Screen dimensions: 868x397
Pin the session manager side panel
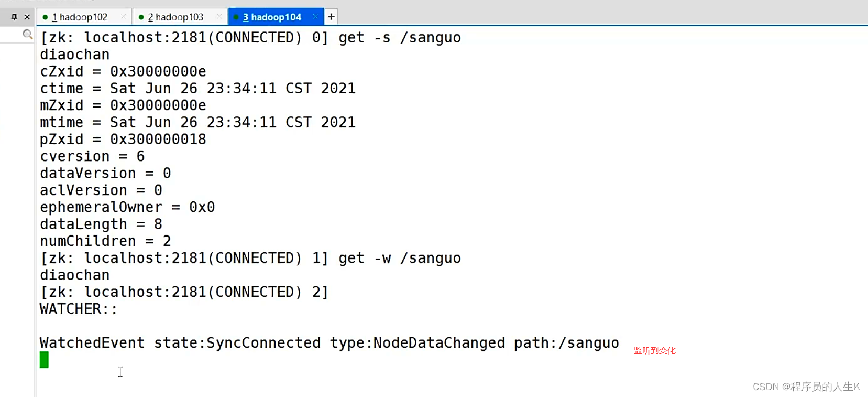pyautogui.click(x=14, y=17)
